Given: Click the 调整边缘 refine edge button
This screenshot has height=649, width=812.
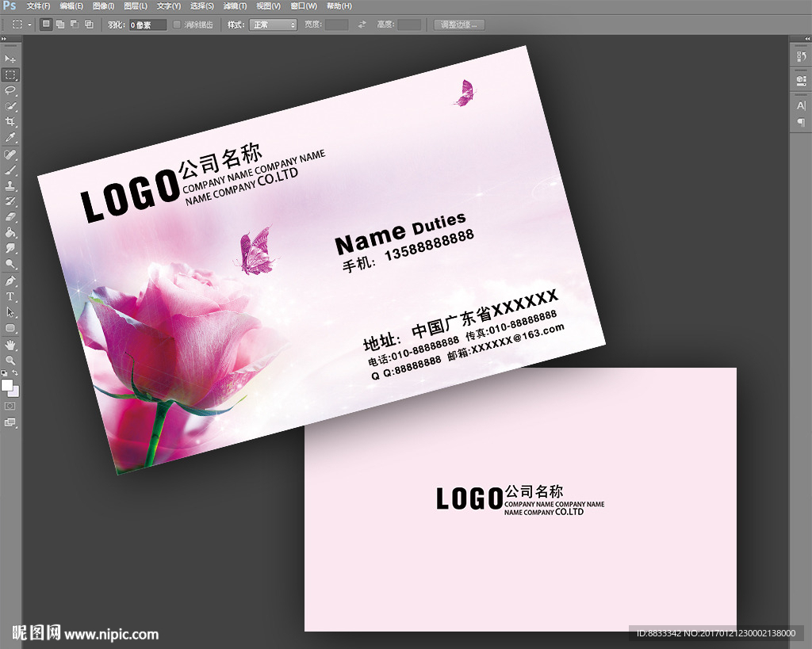Looking at the screenshot, I should coord(459,25).
